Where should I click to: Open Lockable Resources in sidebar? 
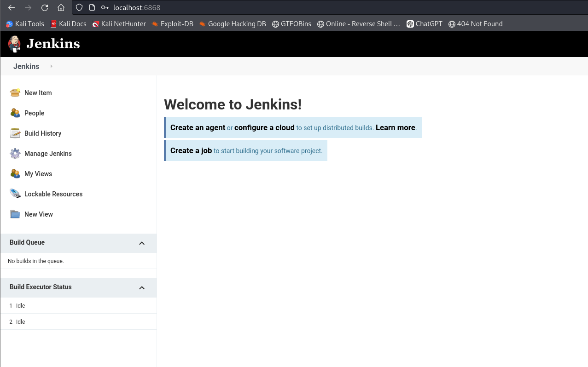pyautogui.click(x=53, y=194)
